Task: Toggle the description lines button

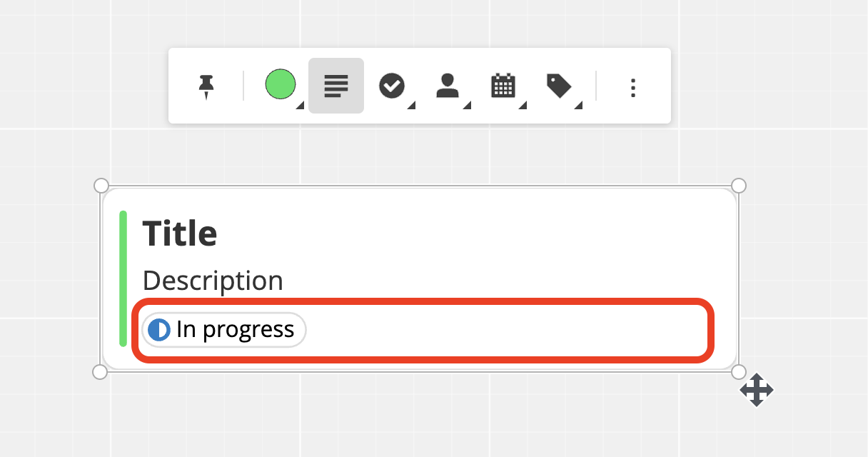Action: pyautogui.click(x=336, y=86)
